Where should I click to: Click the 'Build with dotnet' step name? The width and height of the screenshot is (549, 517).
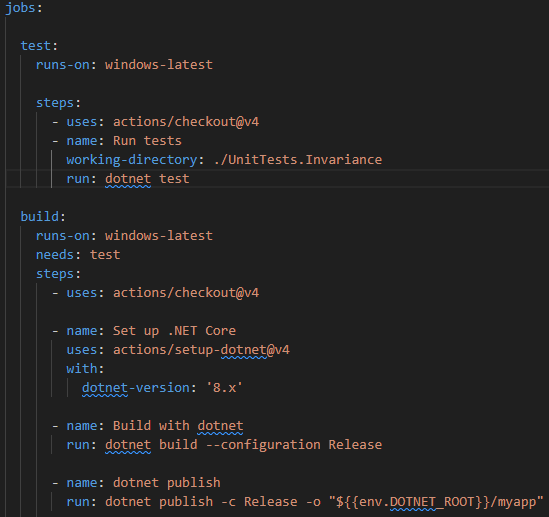point(178,426)
